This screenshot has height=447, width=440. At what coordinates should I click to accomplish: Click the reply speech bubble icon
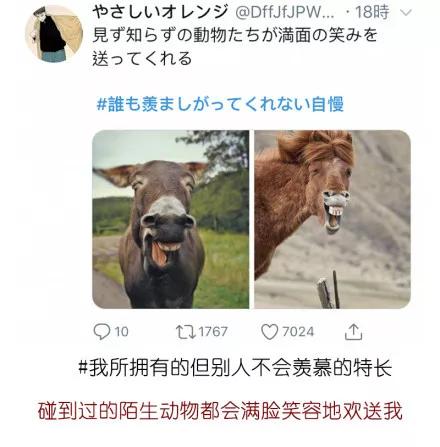[102, 332]
